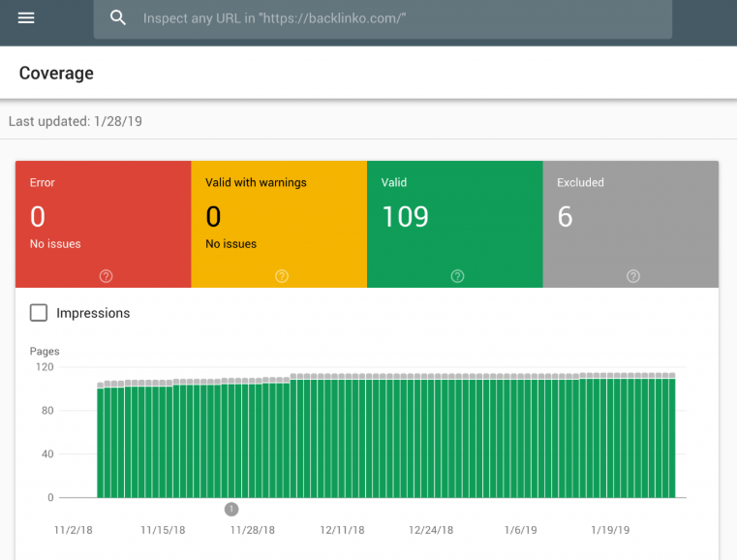Select the Valid with warnings tab
This screenshot has width=737, height=560.
(x=279, y=224)
